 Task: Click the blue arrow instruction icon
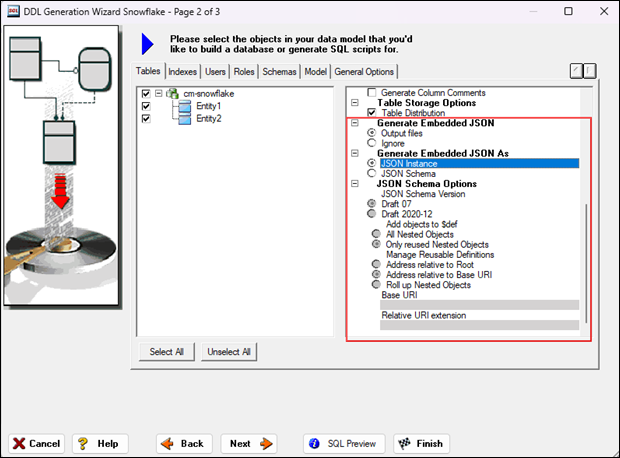[x=147, y=44]
